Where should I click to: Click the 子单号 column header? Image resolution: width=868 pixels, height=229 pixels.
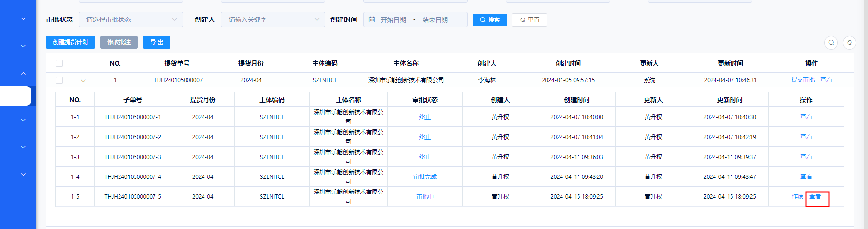click(x=133, y=100)
